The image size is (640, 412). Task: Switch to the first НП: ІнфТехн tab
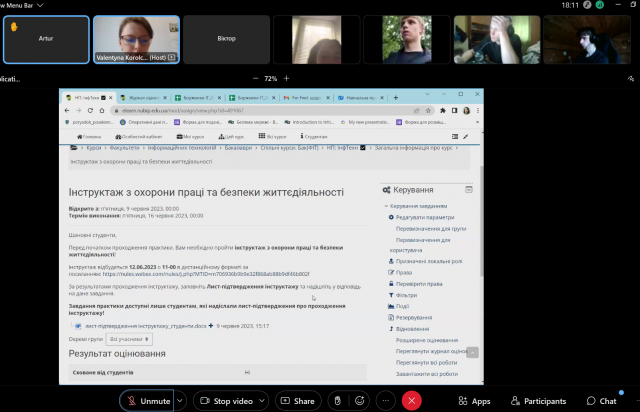click(86, 98)
